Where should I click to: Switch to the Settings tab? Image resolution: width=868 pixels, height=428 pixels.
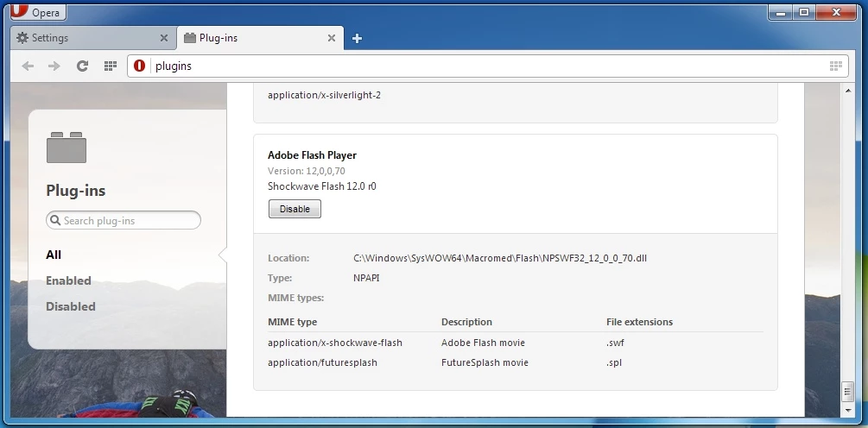click(93, 38)
